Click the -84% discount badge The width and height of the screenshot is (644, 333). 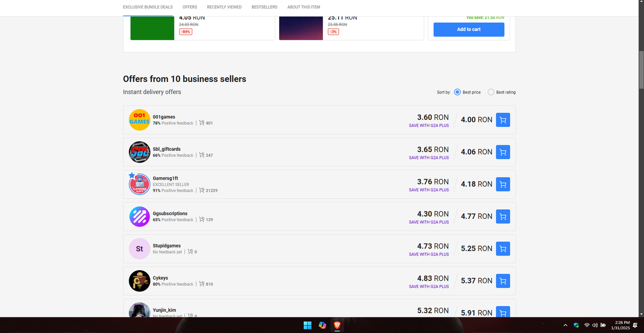186,32
